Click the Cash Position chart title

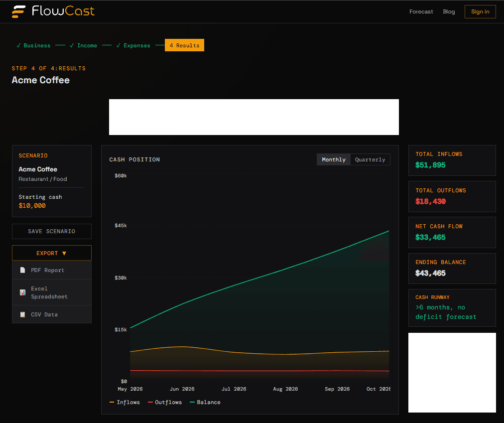tap(134, 159)
